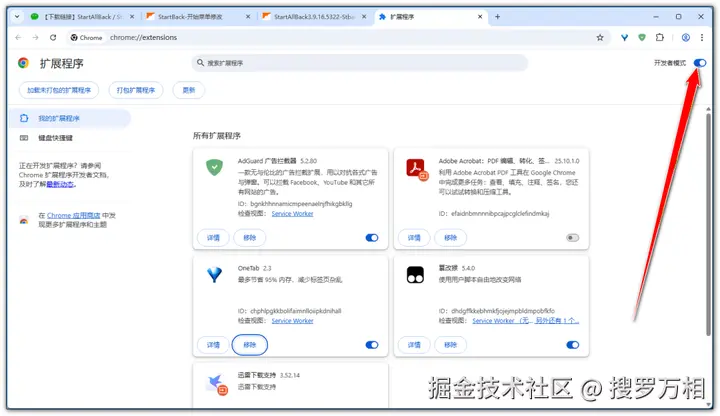Open Details (详情) for OneTab
Viewport: 720px width, 416px height.
tap(213, 345)
